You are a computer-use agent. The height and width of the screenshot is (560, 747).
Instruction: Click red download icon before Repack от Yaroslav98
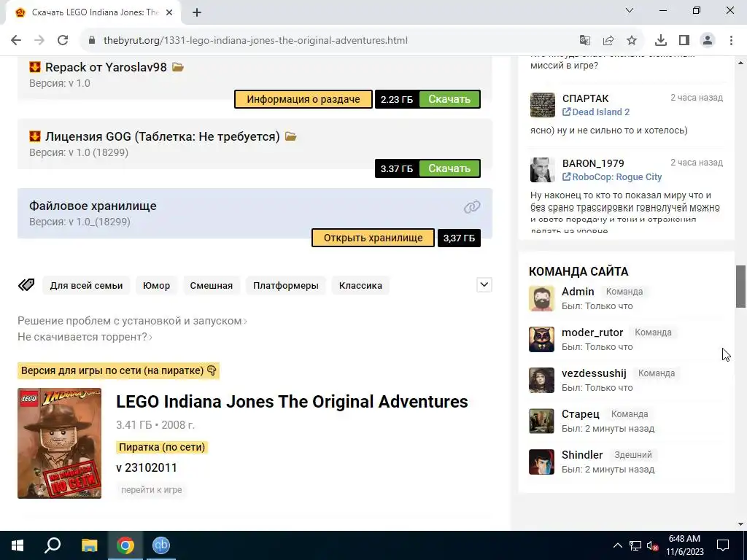(35, 67)
